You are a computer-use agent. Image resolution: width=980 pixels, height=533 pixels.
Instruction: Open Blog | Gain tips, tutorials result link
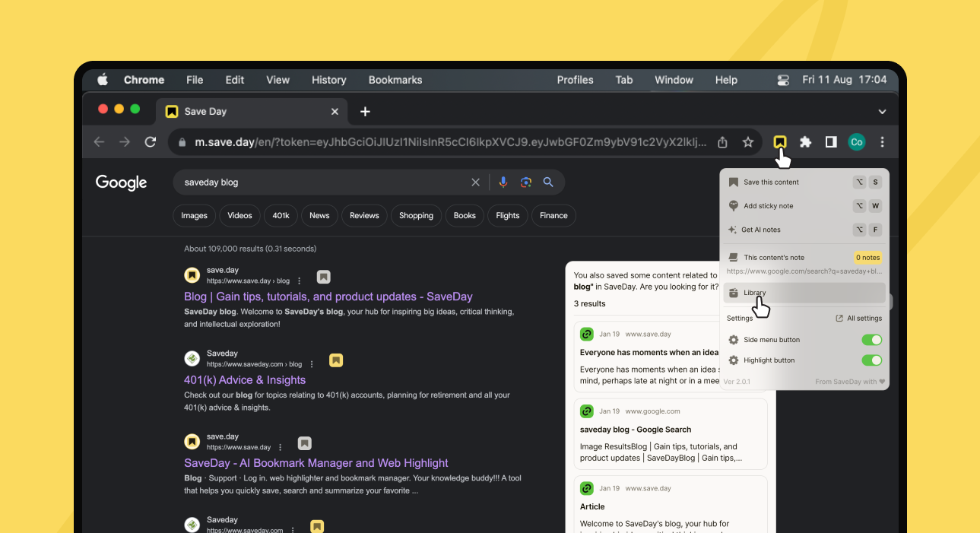pyautogui.click(x=328, y=297)
